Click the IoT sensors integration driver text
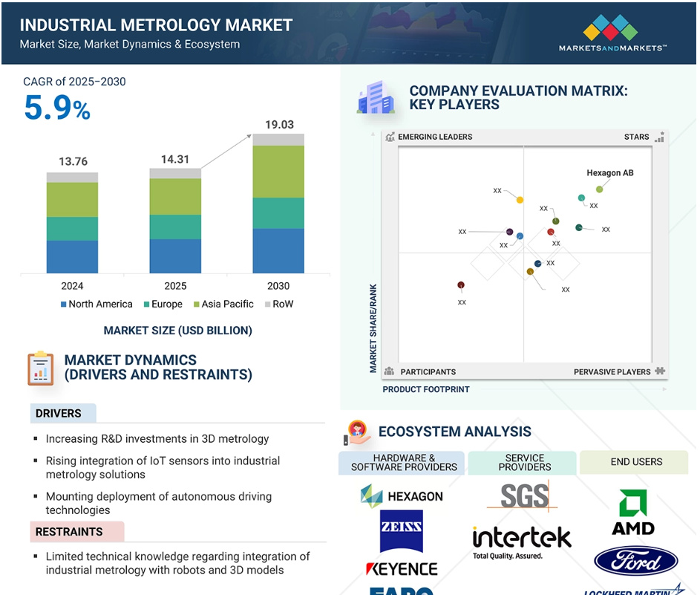 (x=163, y=467)
